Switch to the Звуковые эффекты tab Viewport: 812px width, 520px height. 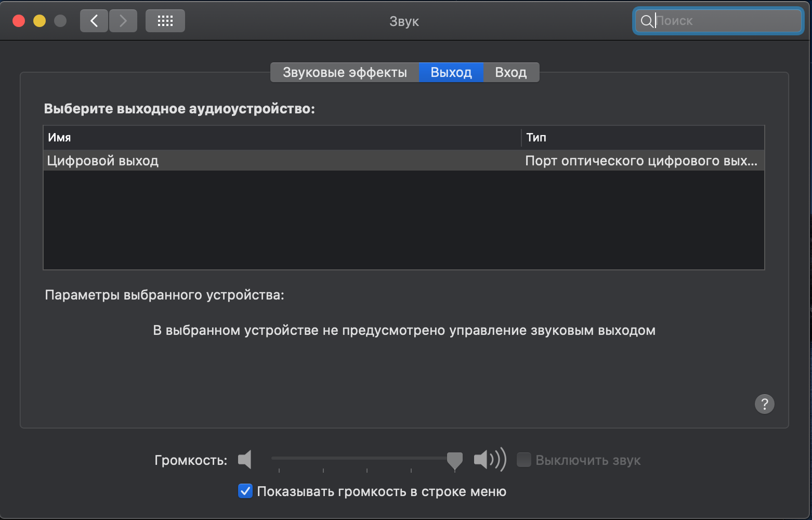point(345,72)
